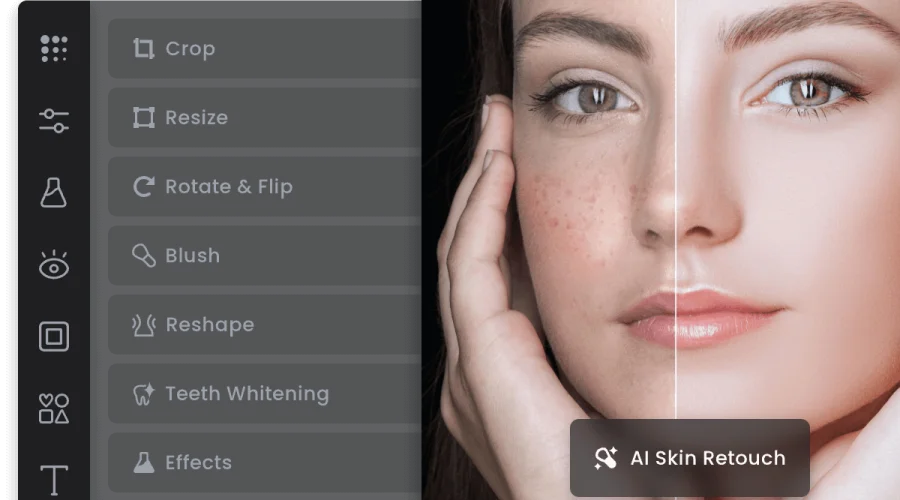This screenshot has width=900, height=500.
Task: Select Teeth Whitening from the list
Action: tap(265, 393)
